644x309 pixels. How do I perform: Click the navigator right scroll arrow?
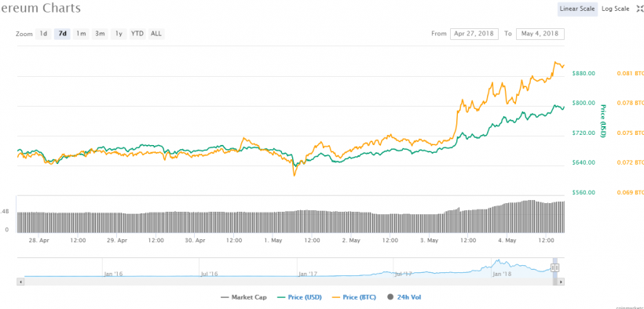pos(561,282)
